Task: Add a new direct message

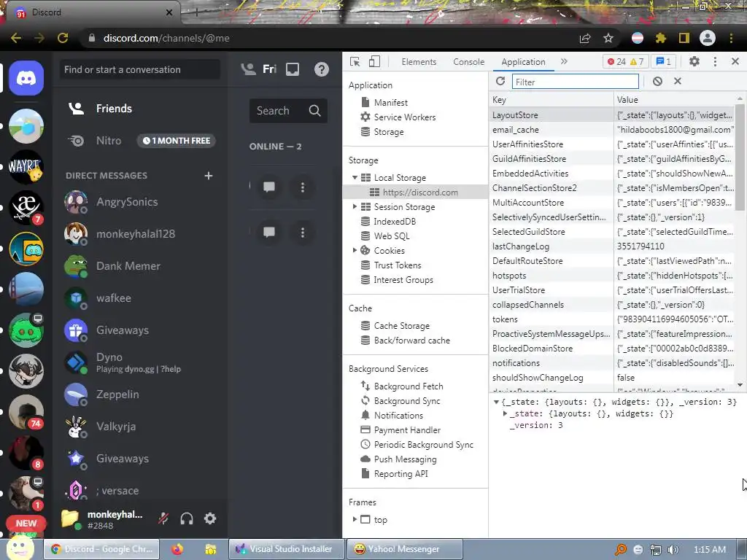Action: tap(208, 176)
